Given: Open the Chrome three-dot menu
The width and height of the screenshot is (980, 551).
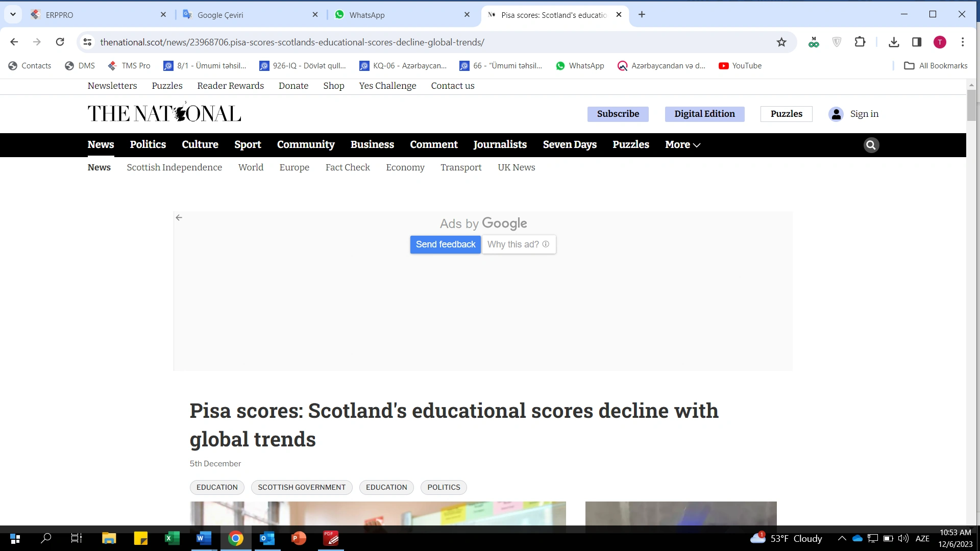Looking at the screenshot, I should (963, 42).
